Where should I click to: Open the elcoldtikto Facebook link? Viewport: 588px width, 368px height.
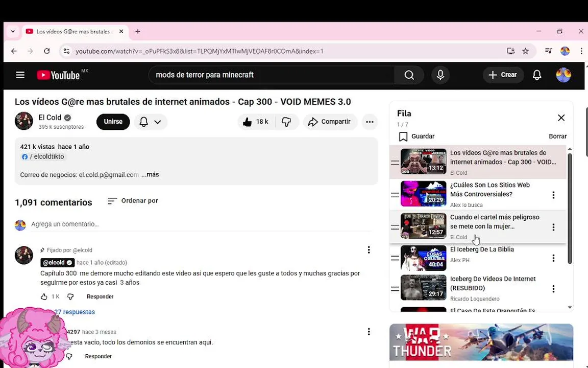tap(44, 156)
